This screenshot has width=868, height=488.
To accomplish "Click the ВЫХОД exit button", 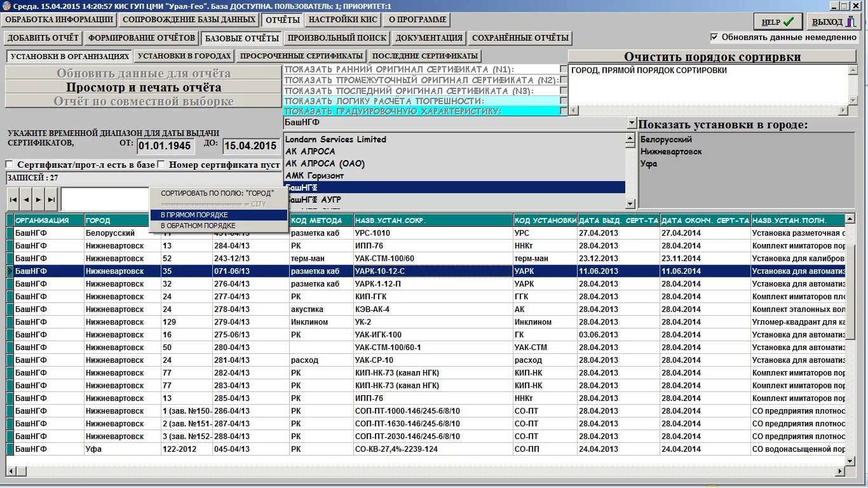I will tap(834, 22).
